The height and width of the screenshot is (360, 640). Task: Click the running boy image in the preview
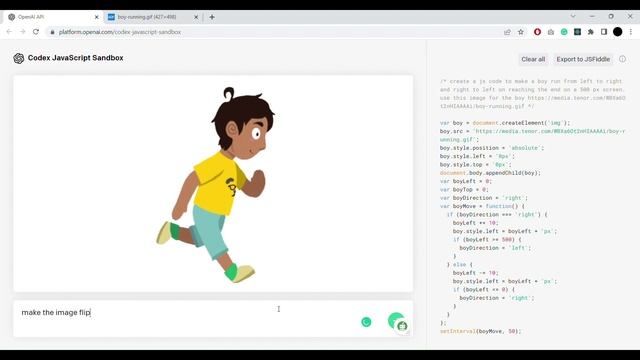click(x=215, y=184)
